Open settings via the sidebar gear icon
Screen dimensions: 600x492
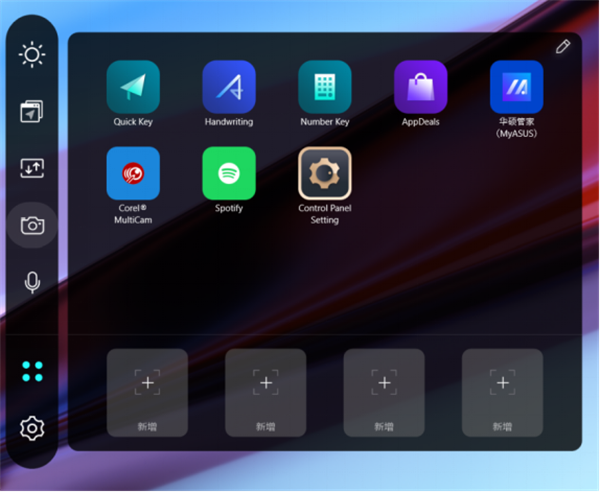32,429
